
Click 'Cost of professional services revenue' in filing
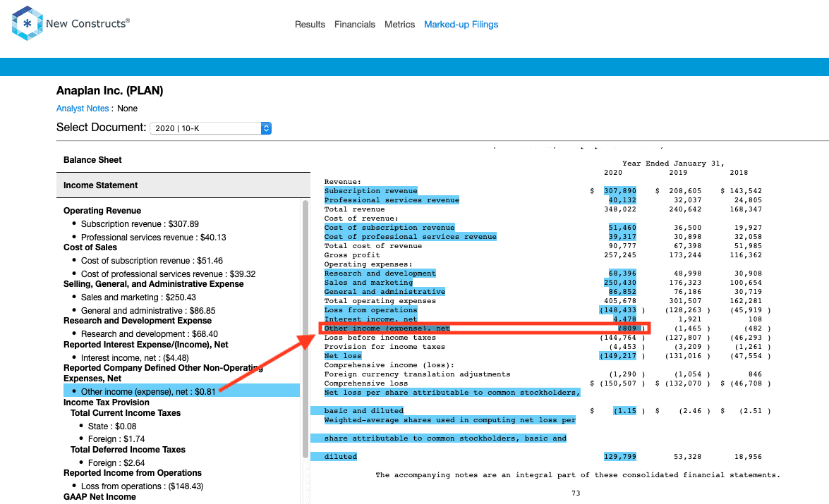(411, 237)
